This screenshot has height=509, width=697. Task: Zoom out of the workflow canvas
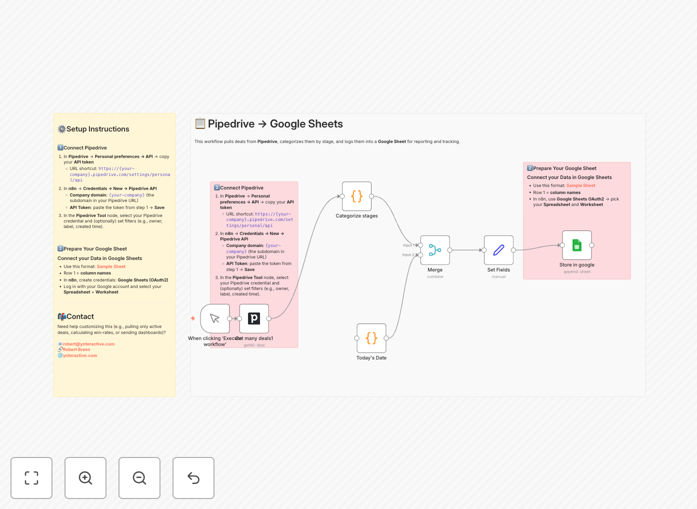click(x=139, y=478)
